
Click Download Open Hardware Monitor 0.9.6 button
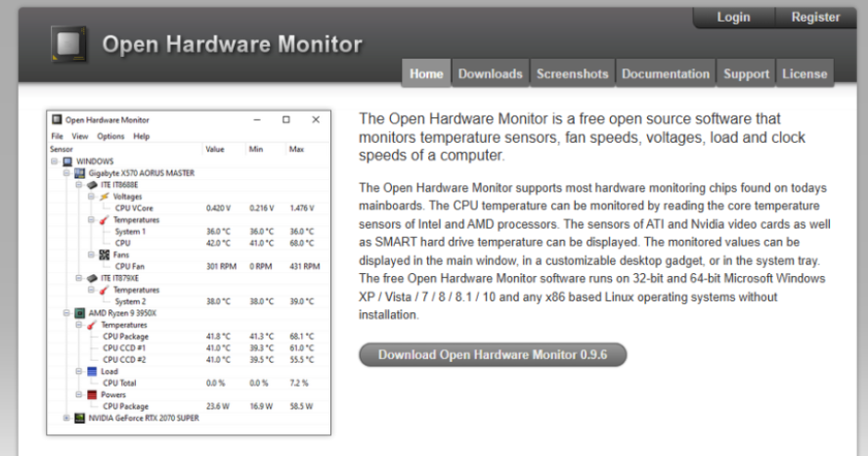pos(493,354)
